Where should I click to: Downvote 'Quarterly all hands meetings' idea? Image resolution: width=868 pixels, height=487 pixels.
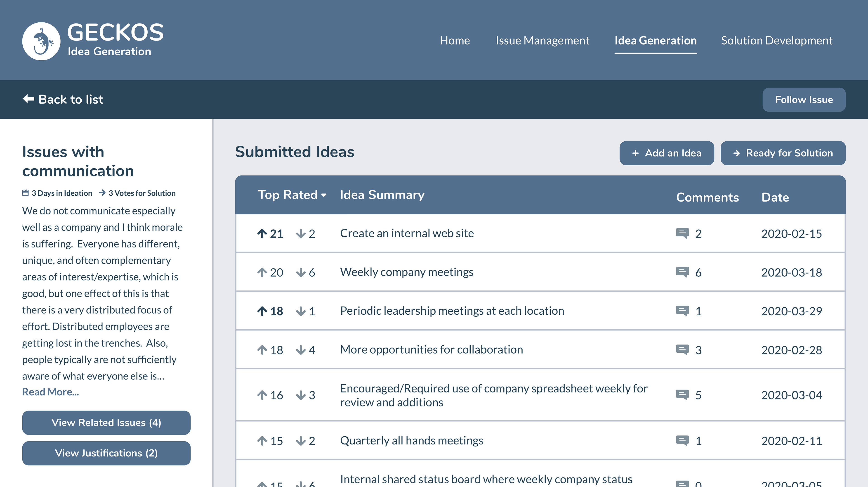pyautogui.click(x=301, y=441)
